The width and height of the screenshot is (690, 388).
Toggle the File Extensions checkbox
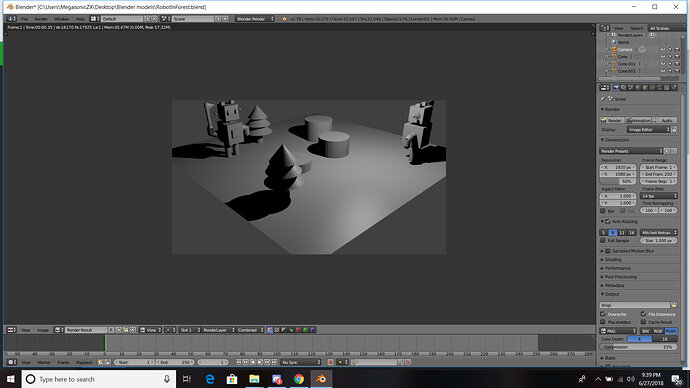[x=643, y=314]
